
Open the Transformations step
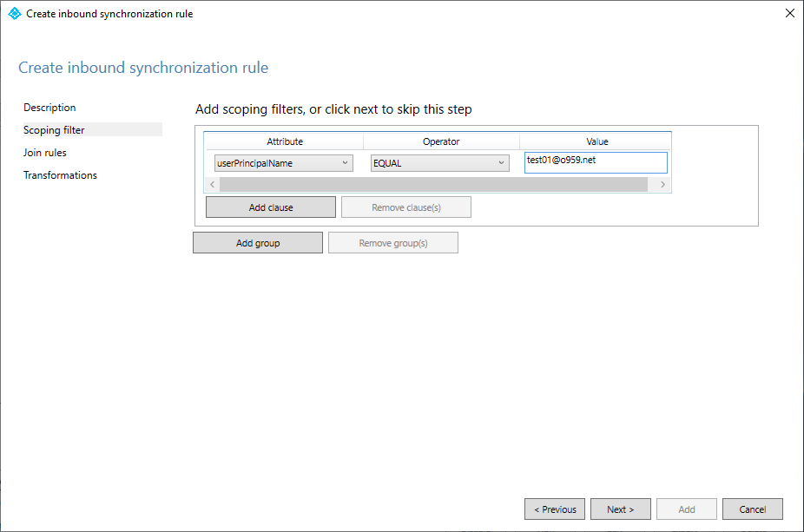pos(60,175)
